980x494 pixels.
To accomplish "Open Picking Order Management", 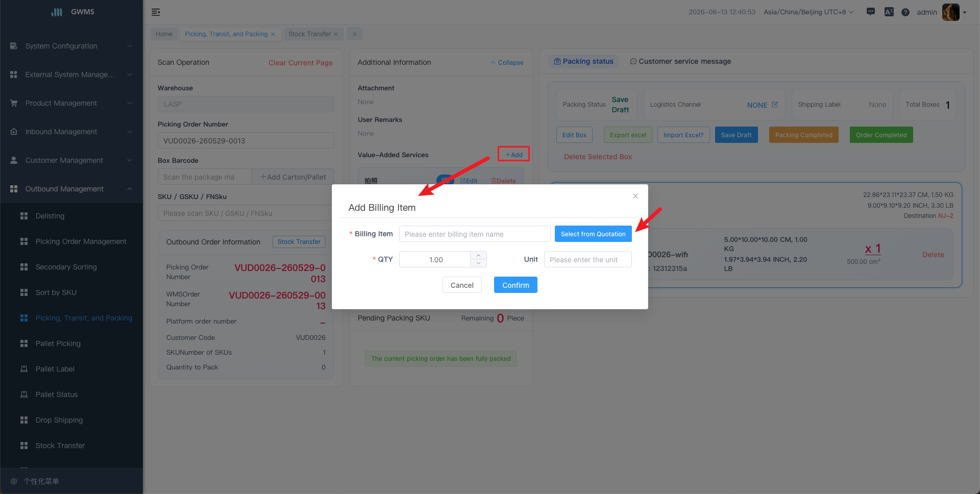I will 71,241.
